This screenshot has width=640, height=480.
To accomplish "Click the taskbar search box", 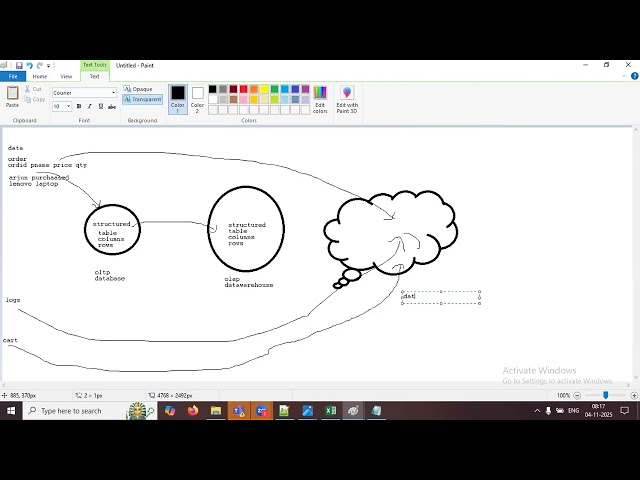I will [x=90, y=411].
